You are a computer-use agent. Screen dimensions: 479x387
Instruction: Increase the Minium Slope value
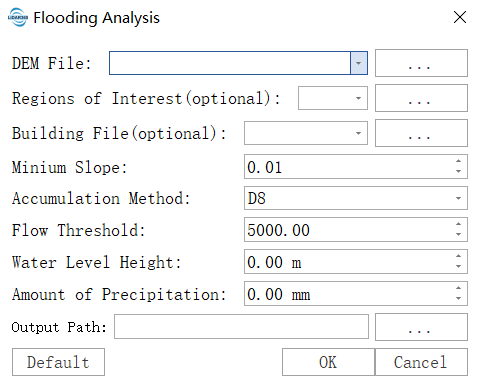459,161
